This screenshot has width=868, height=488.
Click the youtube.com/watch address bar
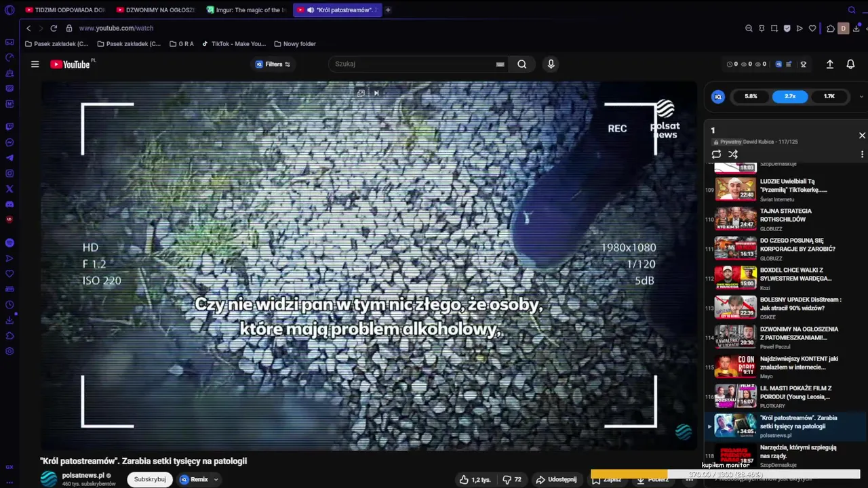(116, 28)
